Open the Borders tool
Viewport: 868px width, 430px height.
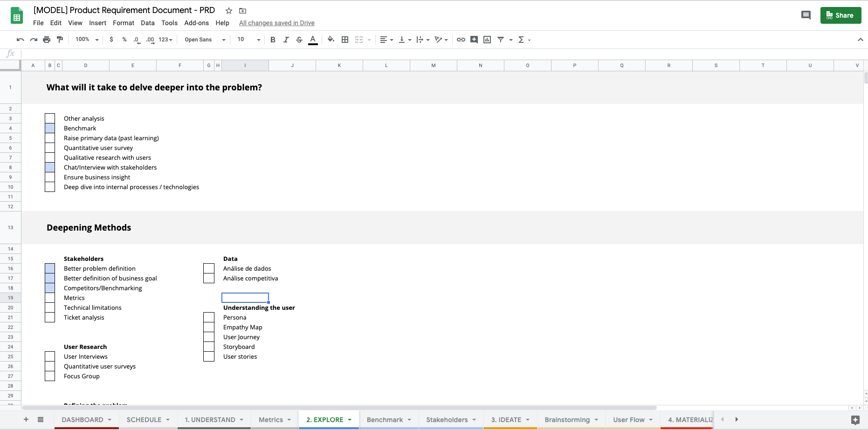pos(345,40)
